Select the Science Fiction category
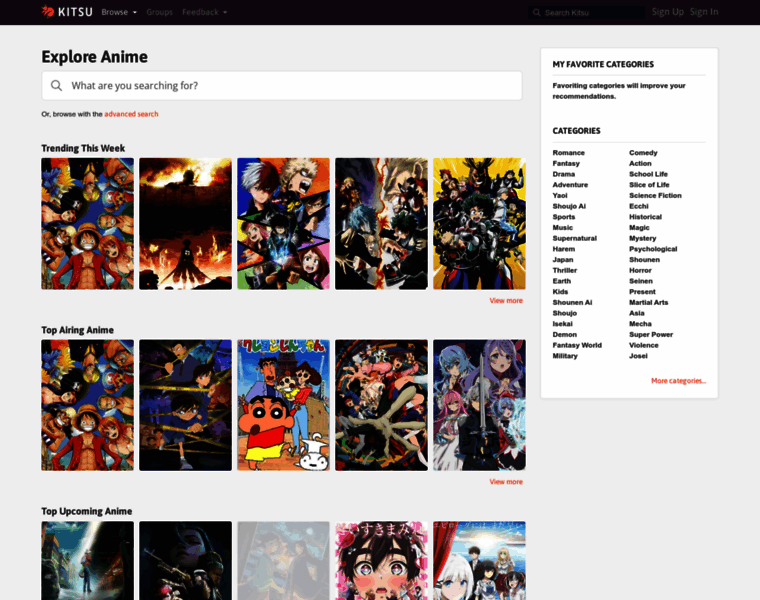This screenshot has width=760, height=600. point(655,195)
